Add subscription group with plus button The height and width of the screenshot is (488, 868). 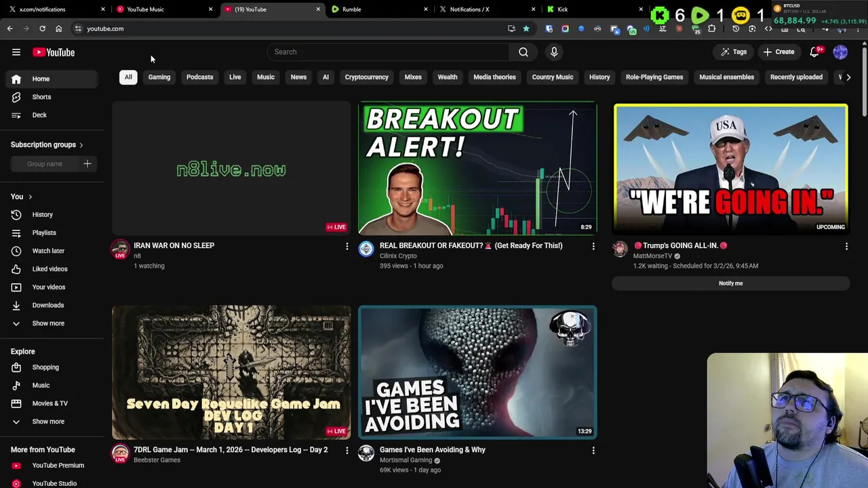[87, 163]
